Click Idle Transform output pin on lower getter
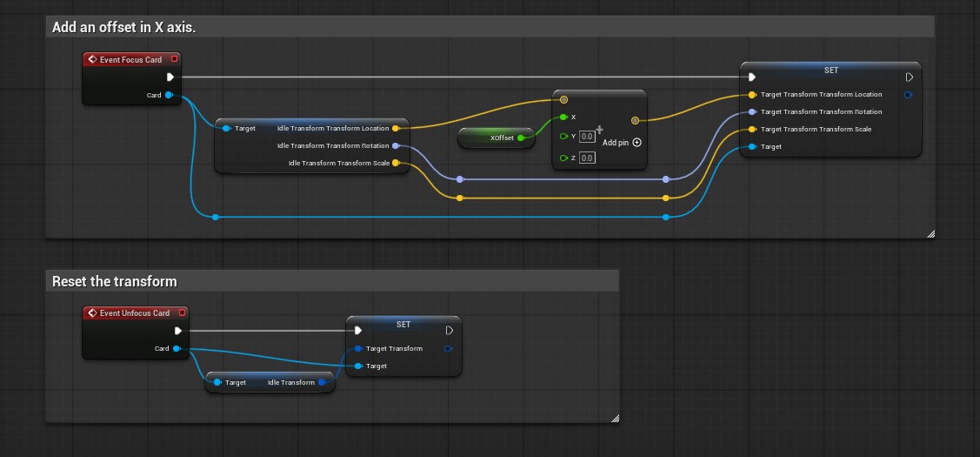This screenshot has width=980, height=457. 321,382
